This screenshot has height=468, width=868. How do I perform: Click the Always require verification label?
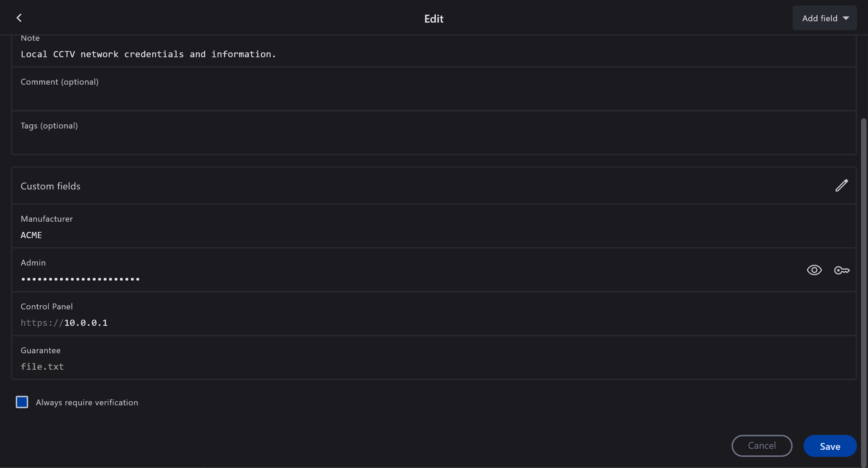pyautogui.click(x=87, y=403)
